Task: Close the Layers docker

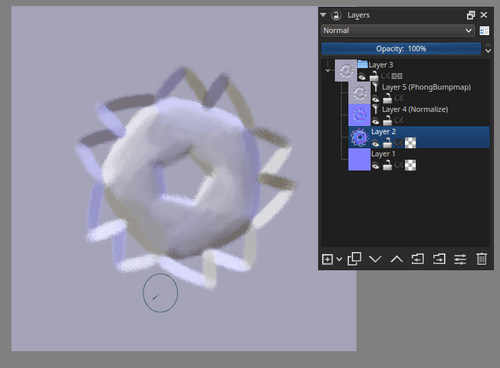Action: pos(484,15)
